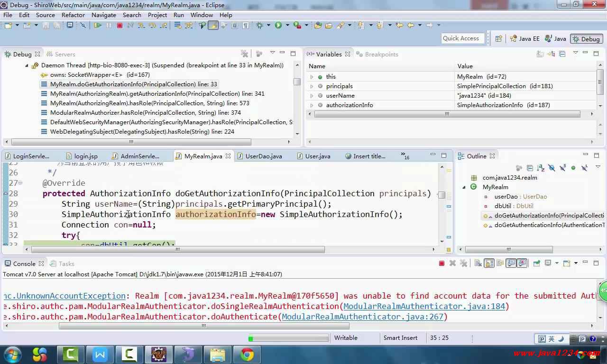Click Collapse All icon in Variables view
Viewport: 607px width, 364px height.
point(562,54)
